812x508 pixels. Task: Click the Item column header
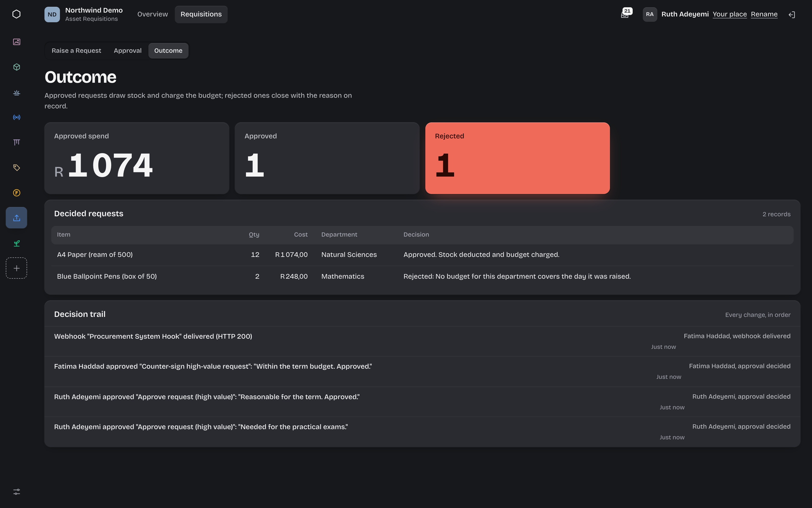[63, 234]
